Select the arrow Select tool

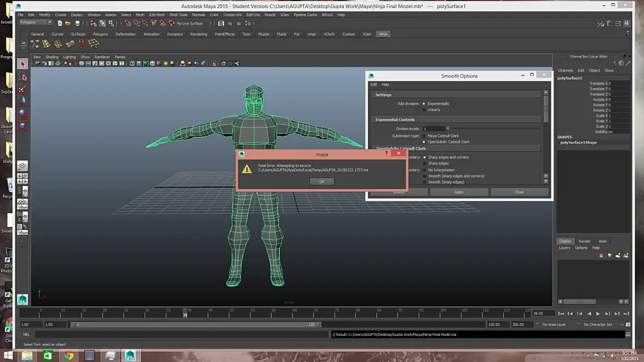(22, 64)
